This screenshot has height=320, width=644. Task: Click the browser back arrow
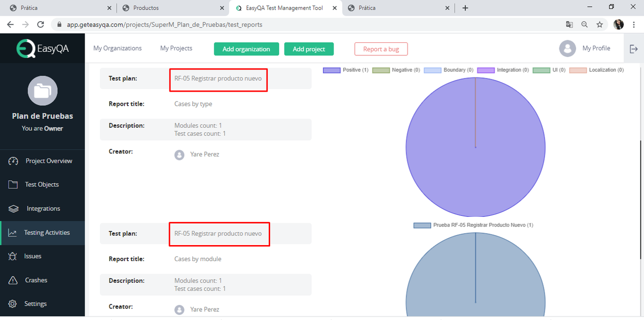click(11, 24)
